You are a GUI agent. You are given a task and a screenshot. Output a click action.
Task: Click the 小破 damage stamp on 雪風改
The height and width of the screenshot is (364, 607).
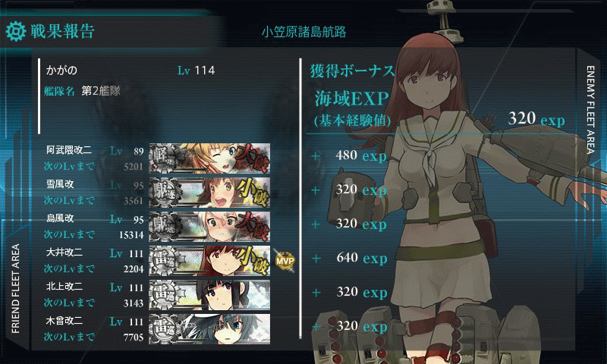253,193
